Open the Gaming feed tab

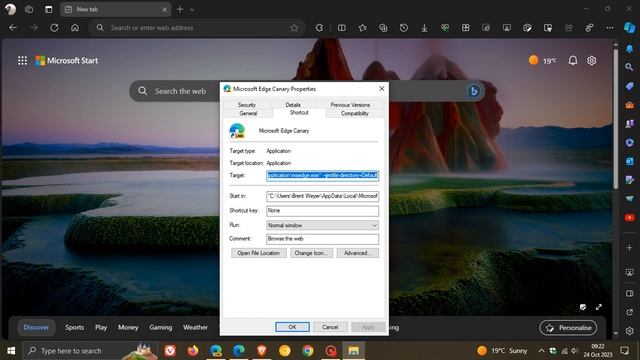tap(160, 327)
